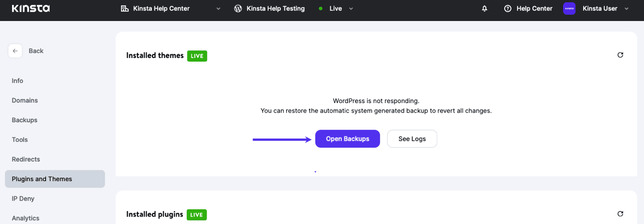The image size is (644, 224).
Task: Open Tools from the sidebar
Action: [x=20, y=140]
